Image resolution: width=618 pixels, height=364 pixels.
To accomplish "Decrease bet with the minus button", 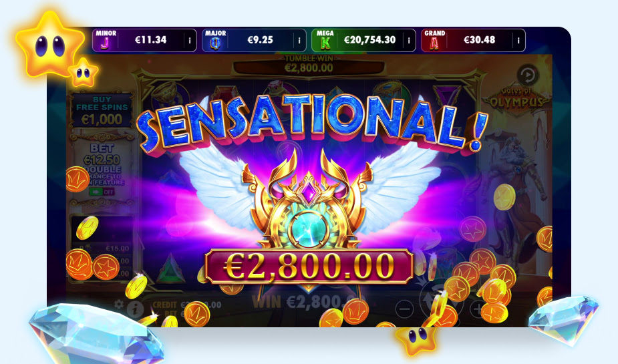I will 405,309.
